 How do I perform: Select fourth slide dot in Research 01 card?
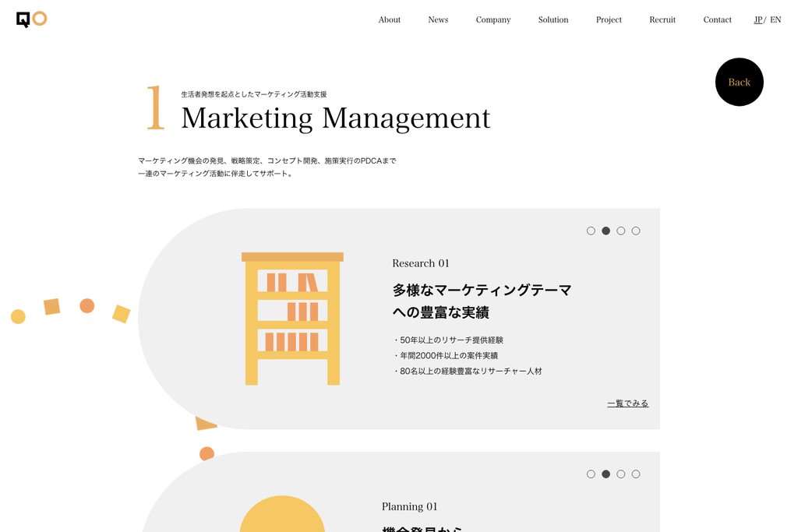click(636, 231)
